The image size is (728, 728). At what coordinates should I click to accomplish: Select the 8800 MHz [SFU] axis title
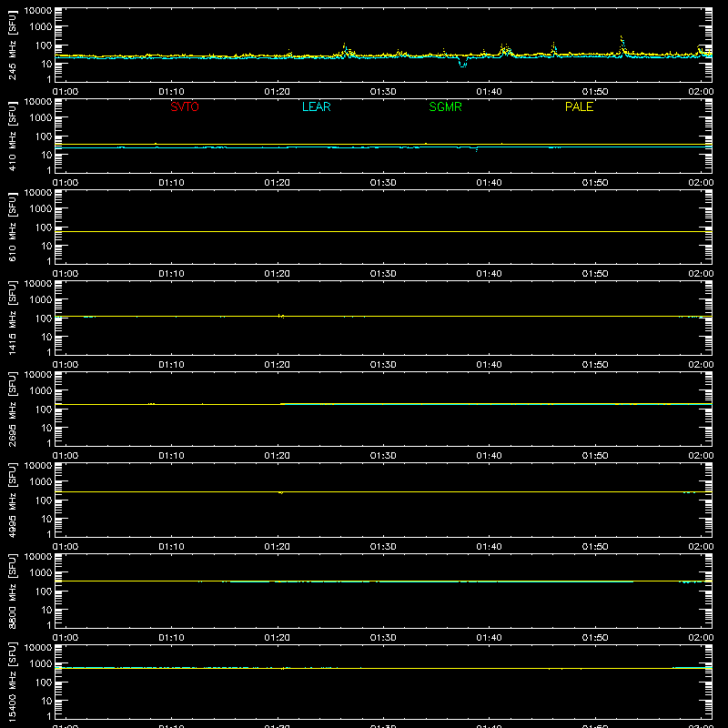pyautogui.click(x=12, y=591)
